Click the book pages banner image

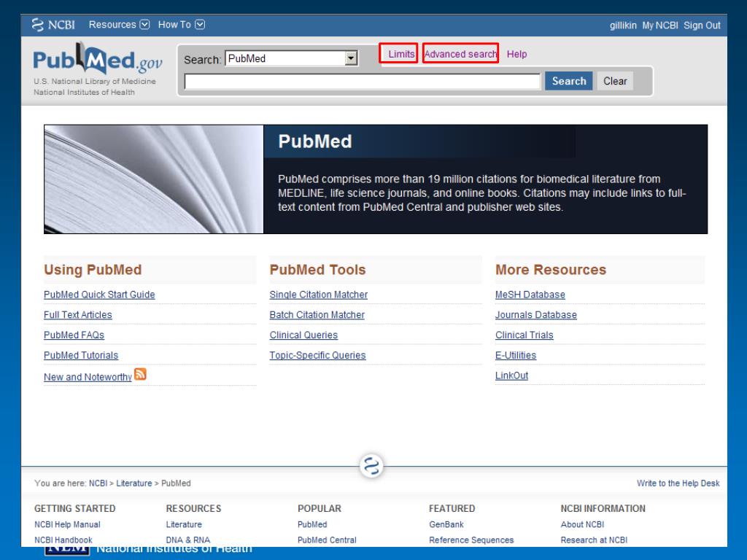(154, 179)
